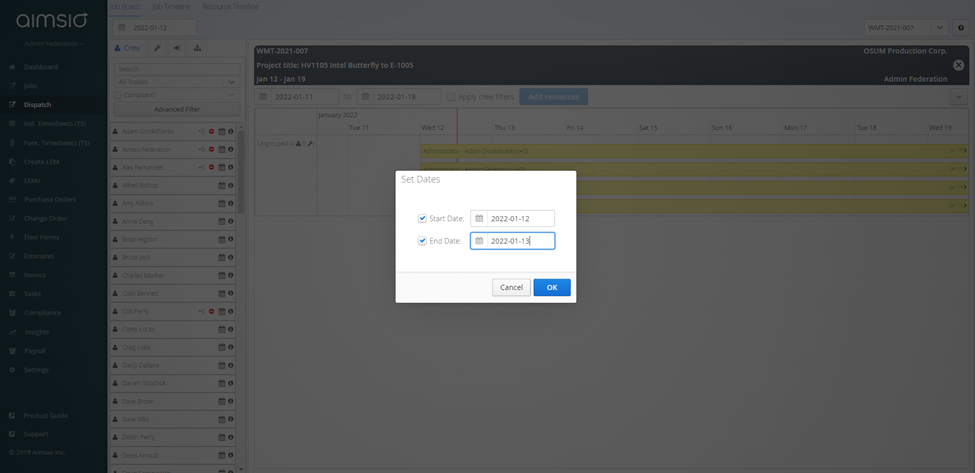Click red remove icon beside Adam Crookshanks
This screenshot has height=473, width=975.
211,132
